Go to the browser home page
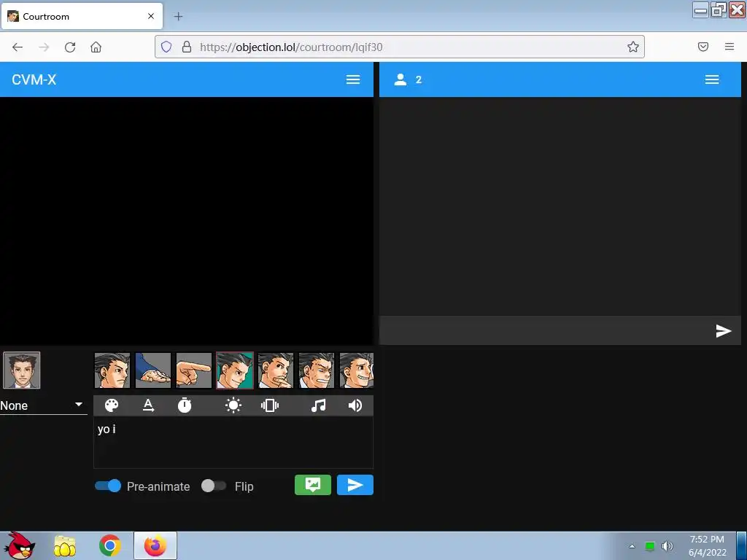This screenshot has width=747, height=560. [96, 47]
